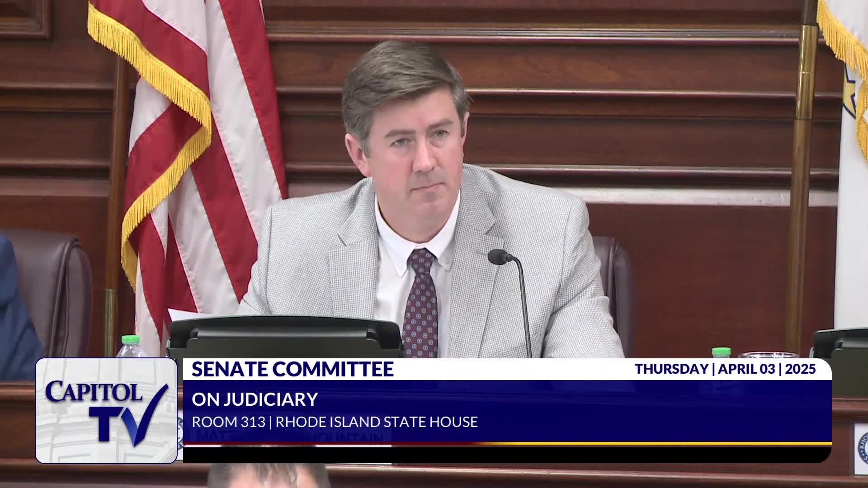The width and height of the screenshot is (868, 488).
Task: Click the Capitol TV logo
Action: pyautogui.click(x=106, y=410)
